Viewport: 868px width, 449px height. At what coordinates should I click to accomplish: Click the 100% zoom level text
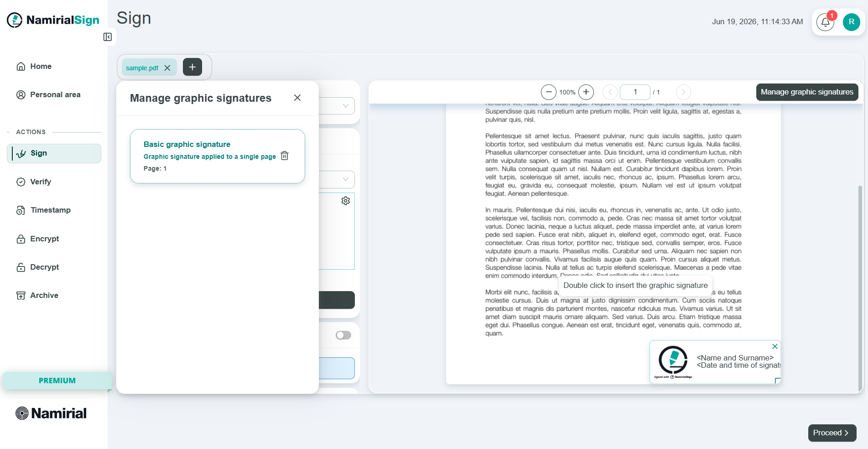tap(567, 92)
